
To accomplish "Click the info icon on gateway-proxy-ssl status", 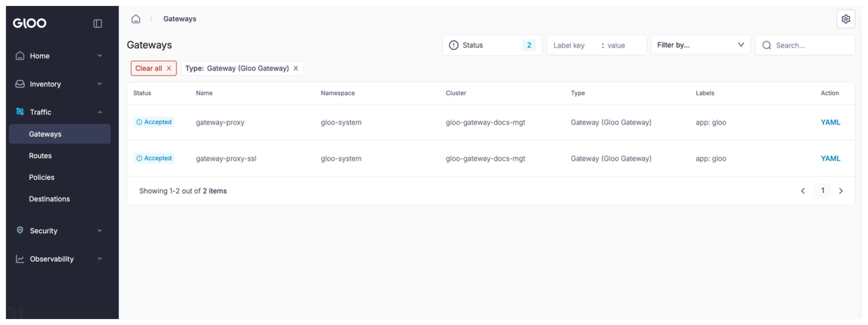I will tap(139, 158).
